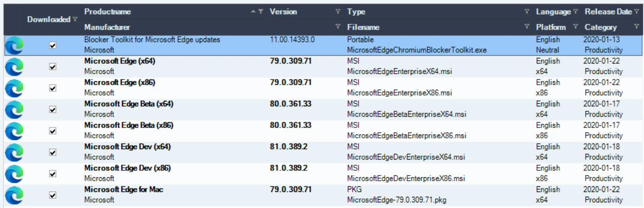This screenshot has height=208, width=644.
Task: Click filename MicrosoftEdgeBetaEnterpriseX64.msi
Action: click(407, 114)
